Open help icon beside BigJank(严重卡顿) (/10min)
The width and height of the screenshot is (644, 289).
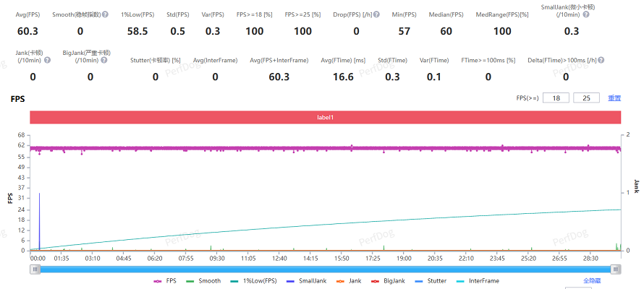point(104,60)
